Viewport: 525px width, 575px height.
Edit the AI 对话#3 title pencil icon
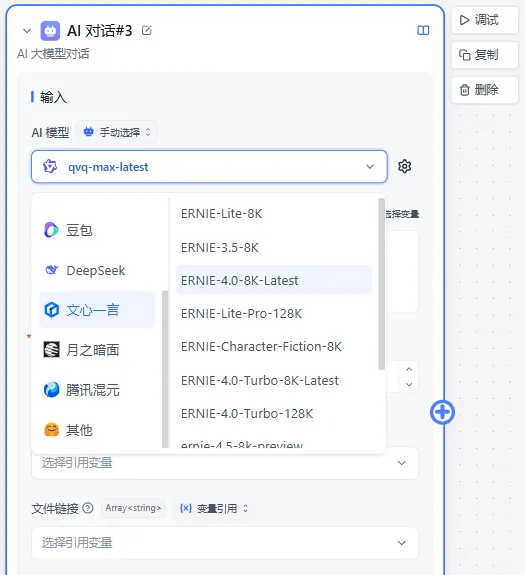[147, 30]
